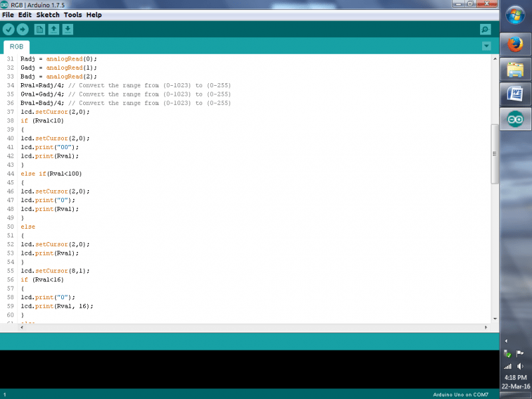Open the browser globe icon in the sidebar
This screenshot has height=399, width=532.
click(x=515, y=17)
